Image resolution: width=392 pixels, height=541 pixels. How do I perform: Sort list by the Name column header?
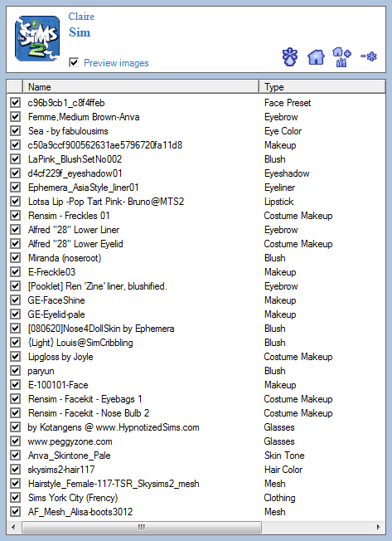(141, 87)
